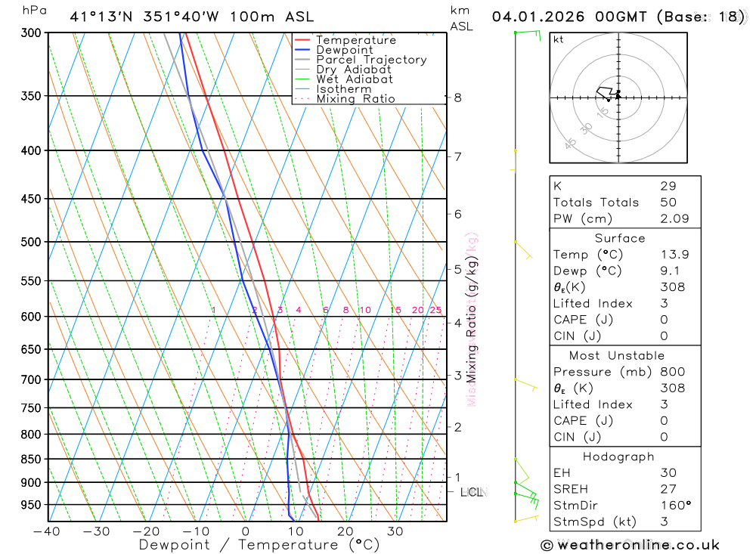Click the K index value 29
Image resolution: width=756 pixels, height=554 pixels.
(x=668, y=186)
